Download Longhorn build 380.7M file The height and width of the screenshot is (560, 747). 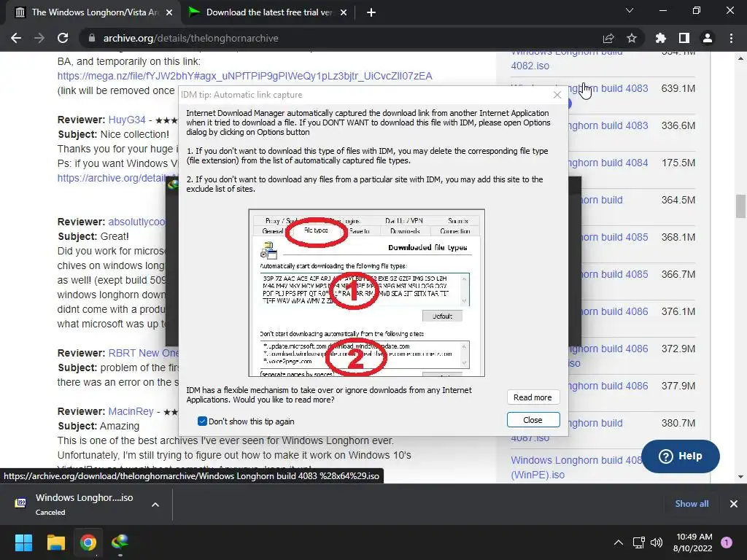[595, 423]
